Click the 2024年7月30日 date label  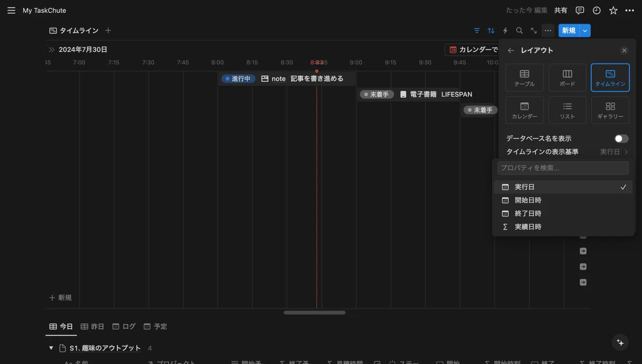pos(83,50)
